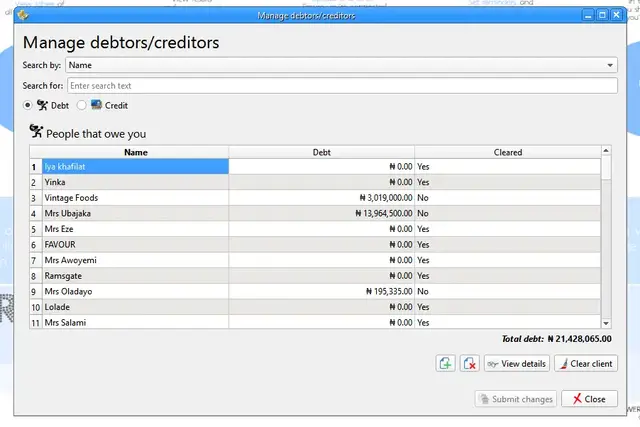This screenshot has height=427, width=640.
Task: Click the app icon in the title bar
Action: (23, 16)
